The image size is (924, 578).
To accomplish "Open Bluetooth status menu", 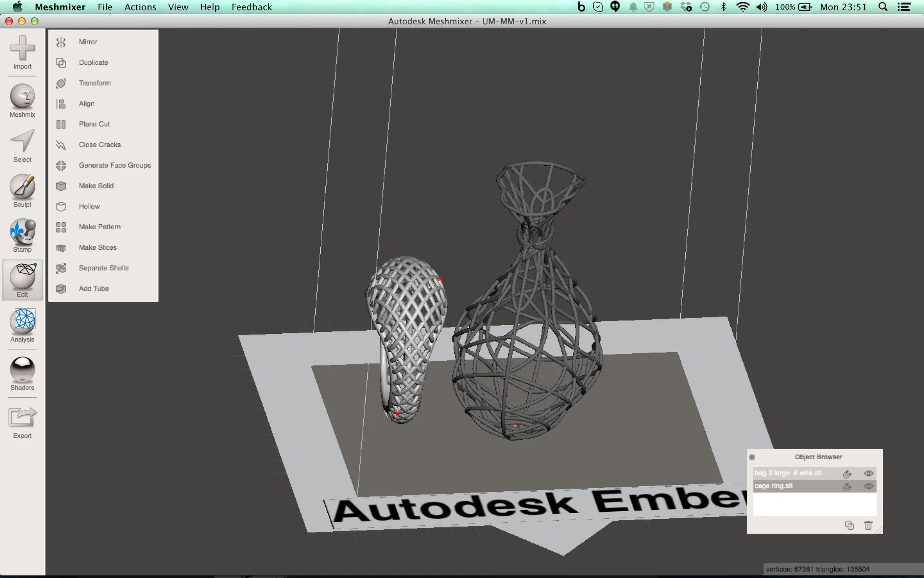I will pos(723,7).
